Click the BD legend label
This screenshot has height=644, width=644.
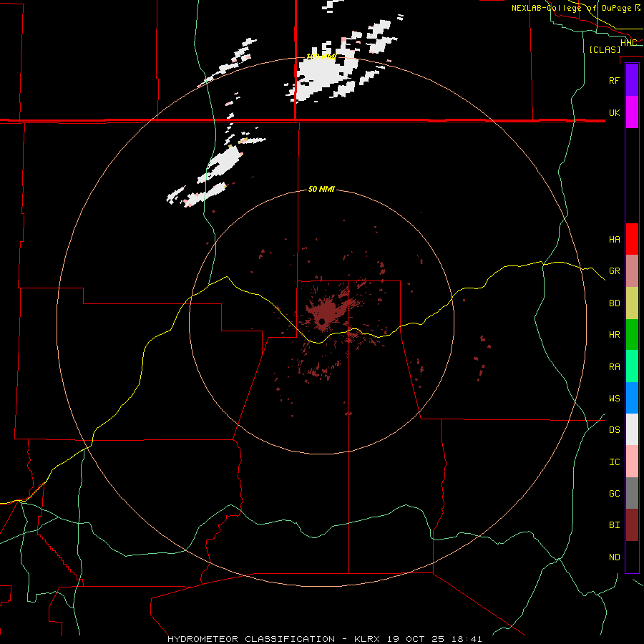614,303
